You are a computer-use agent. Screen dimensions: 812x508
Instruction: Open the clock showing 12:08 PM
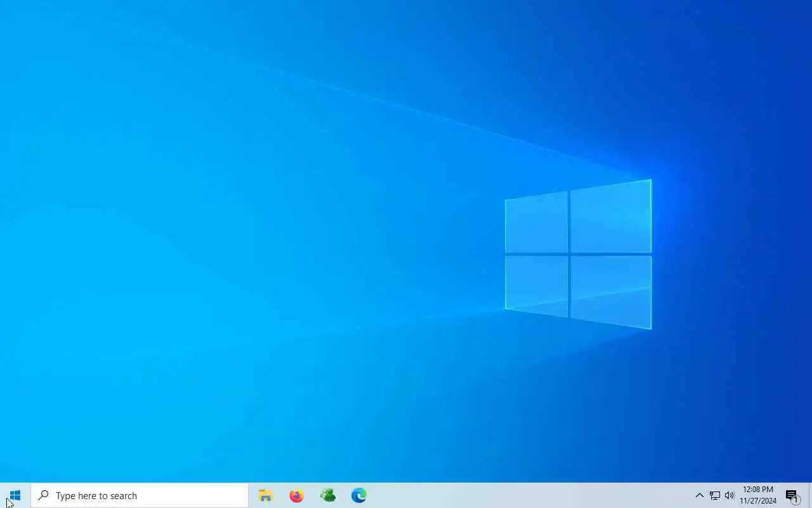(x=758, y=495)
